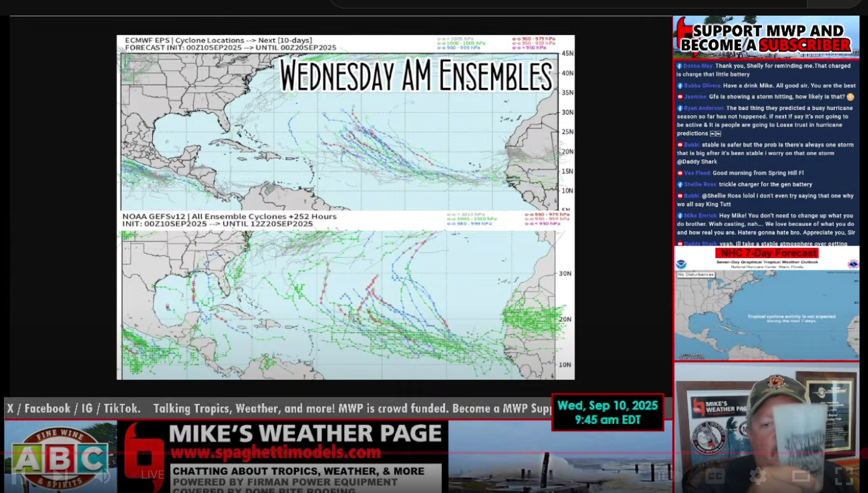
Task: Click Jasmine's chat message about Gfs
Action: pos(765,96)
